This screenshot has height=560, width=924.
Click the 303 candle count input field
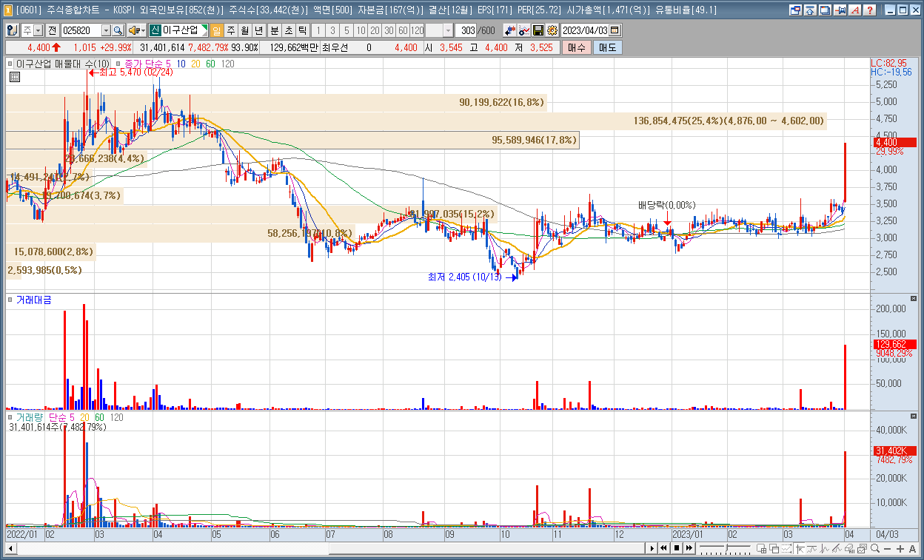pyautogui.click(x=466, y=30)
